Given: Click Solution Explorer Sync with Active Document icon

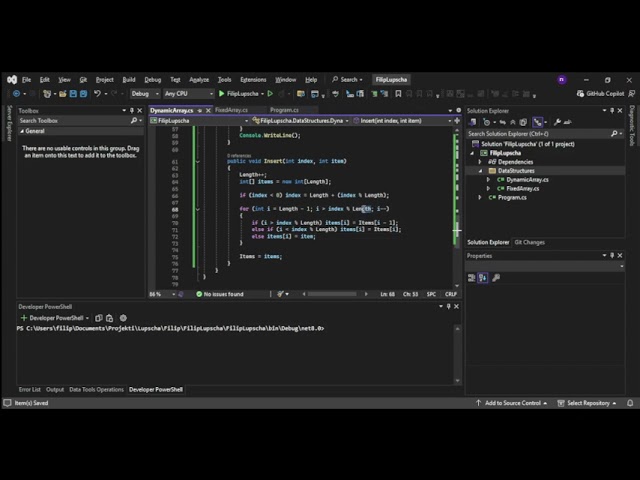Looking at the screenshot, I should coord(503,122).
